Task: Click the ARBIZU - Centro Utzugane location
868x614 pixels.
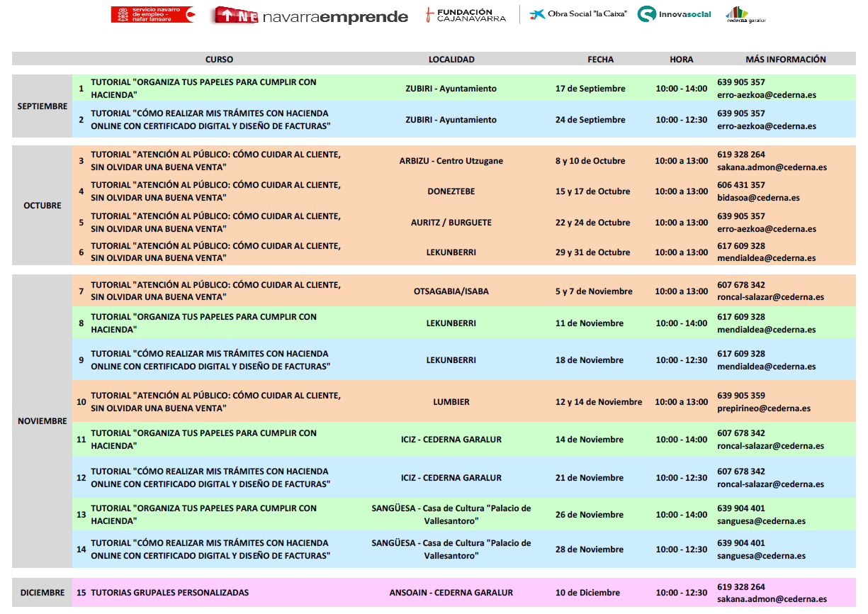Action: [451, 161]
